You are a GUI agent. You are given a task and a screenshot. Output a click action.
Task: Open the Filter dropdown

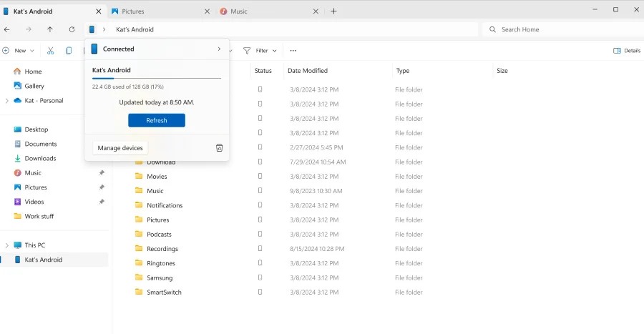260,51
